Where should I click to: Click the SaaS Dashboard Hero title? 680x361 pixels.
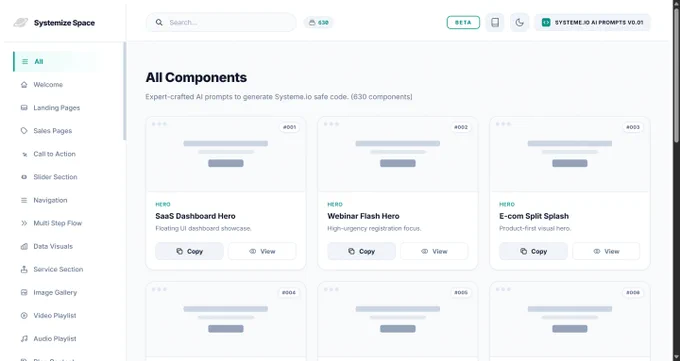[195, 216]
